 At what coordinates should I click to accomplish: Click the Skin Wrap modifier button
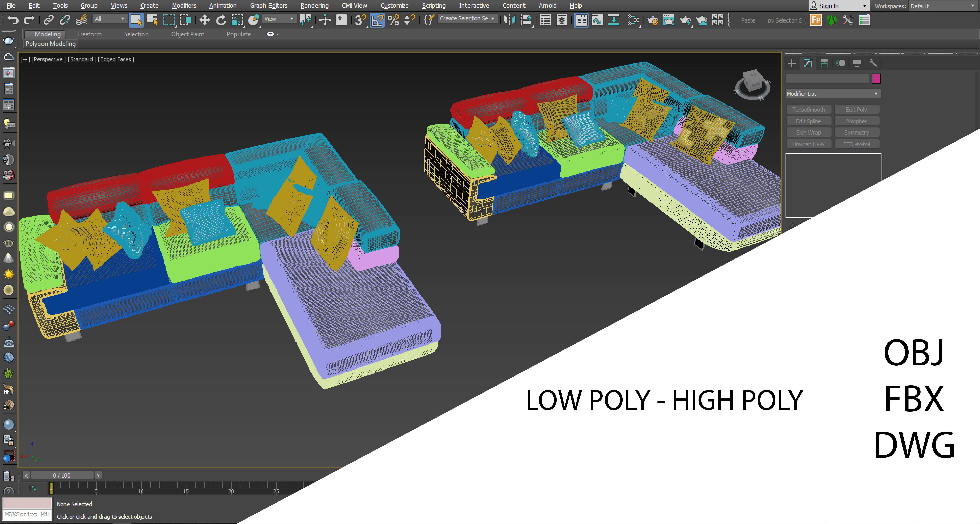(809, 133)
